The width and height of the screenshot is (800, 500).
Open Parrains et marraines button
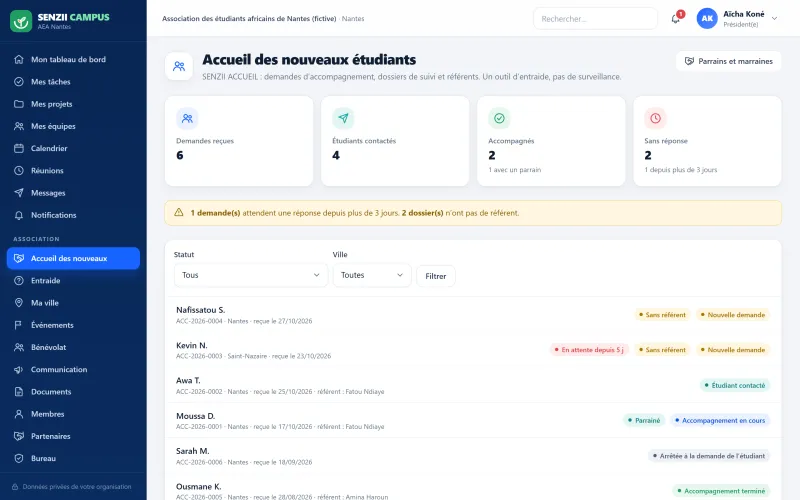[x=729, y=61]
